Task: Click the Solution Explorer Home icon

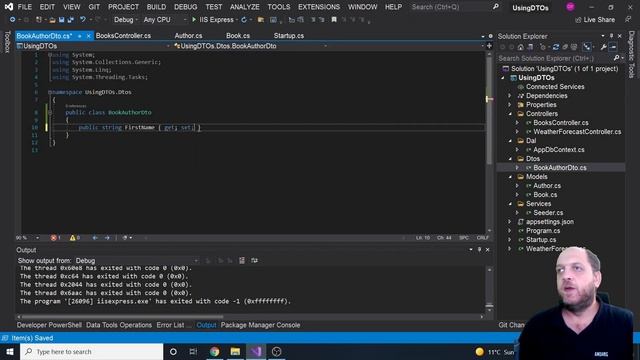Action: (x=520, y=47)
